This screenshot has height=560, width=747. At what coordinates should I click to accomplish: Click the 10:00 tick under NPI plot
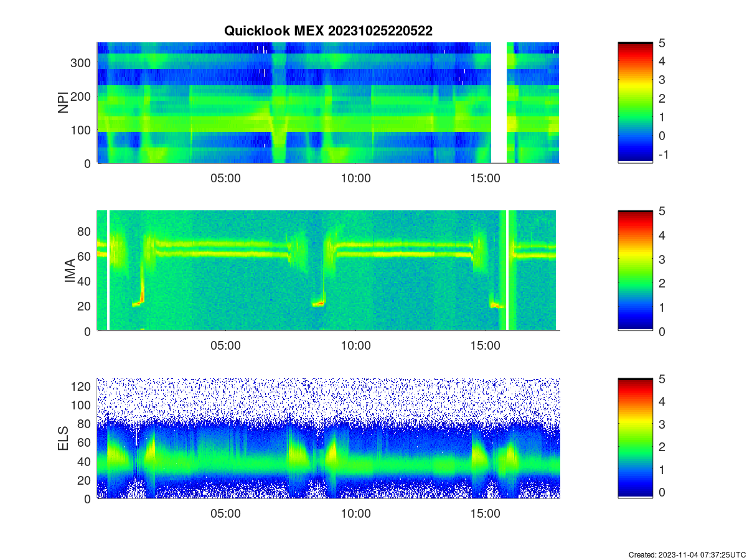pyautogui.click(x=356, y=178)
